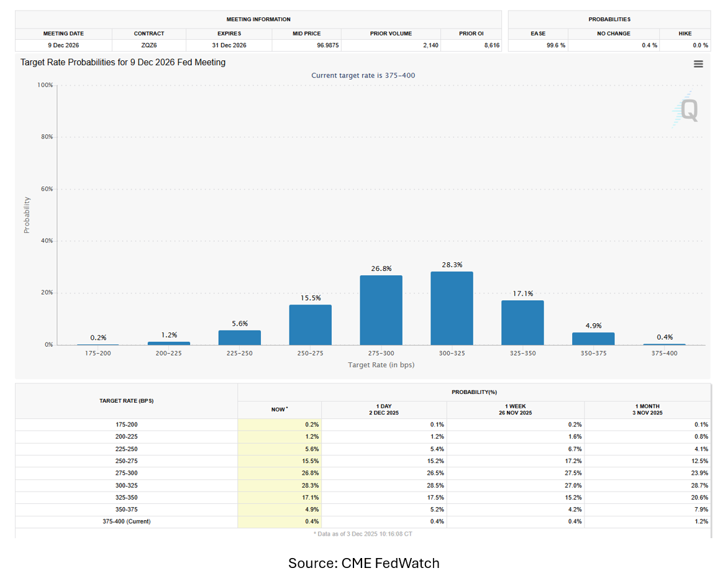Click the TARGET RATE (BPS) column header

tap(126, 401)
